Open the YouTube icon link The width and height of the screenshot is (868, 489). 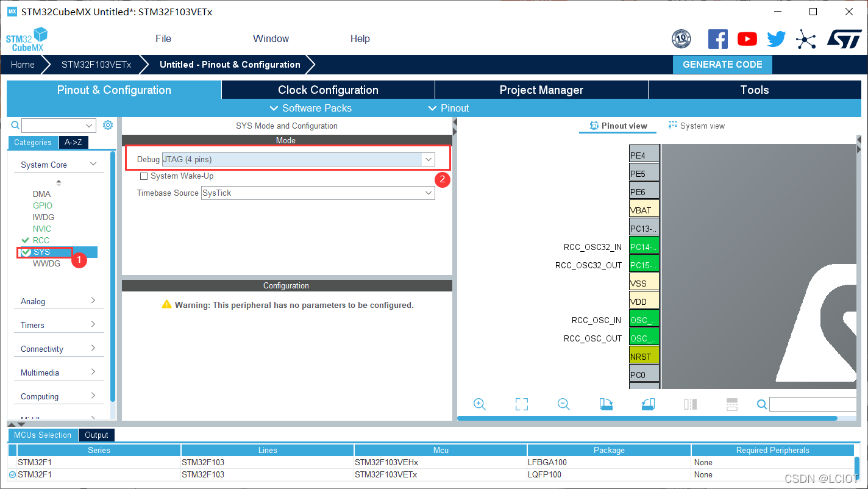pos(747,39)
